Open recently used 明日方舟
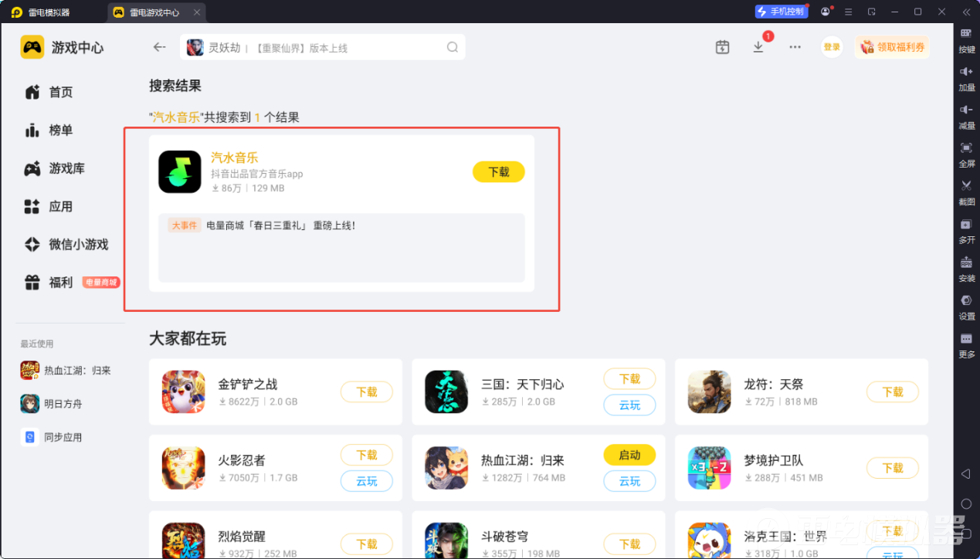The width and height of the screenshot is (980, 559). click(x=52, y=404)
